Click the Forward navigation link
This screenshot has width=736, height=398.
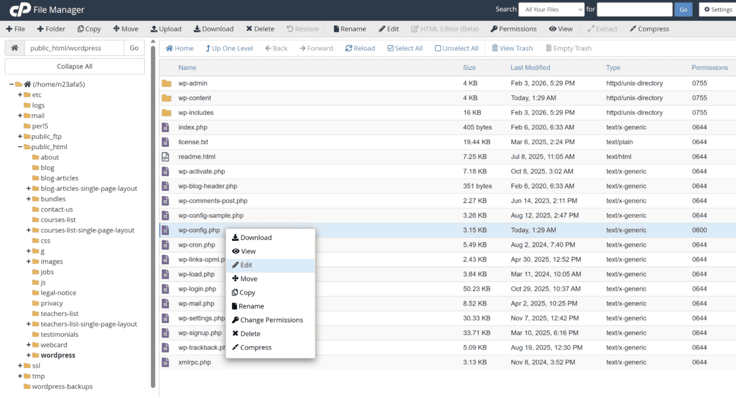click(316, 48)
